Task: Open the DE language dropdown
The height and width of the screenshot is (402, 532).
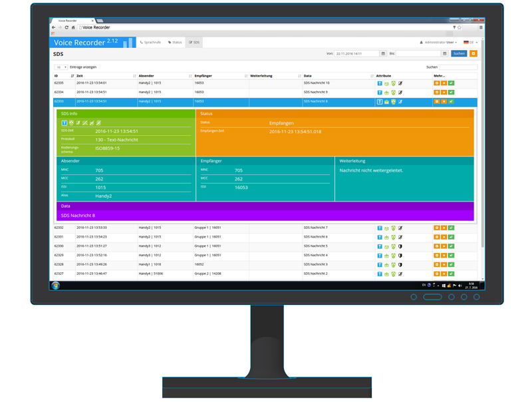Action: 471,43
